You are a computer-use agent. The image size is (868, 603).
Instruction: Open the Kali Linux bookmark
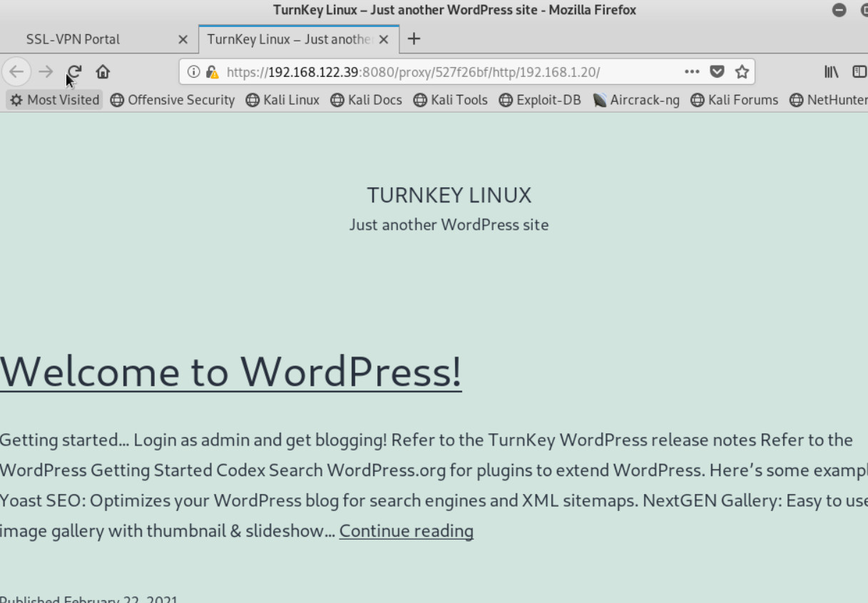pyautogui.click(x=283, y=100)
